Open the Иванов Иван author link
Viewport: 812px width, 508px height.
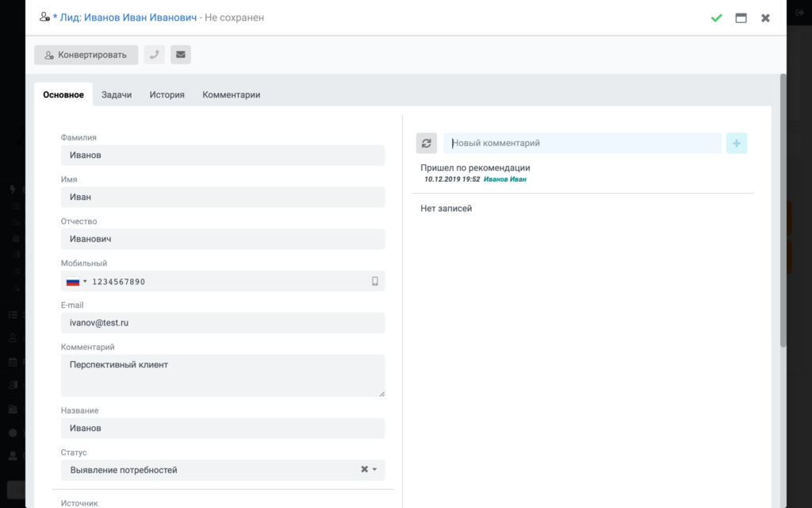pos(505,179)
